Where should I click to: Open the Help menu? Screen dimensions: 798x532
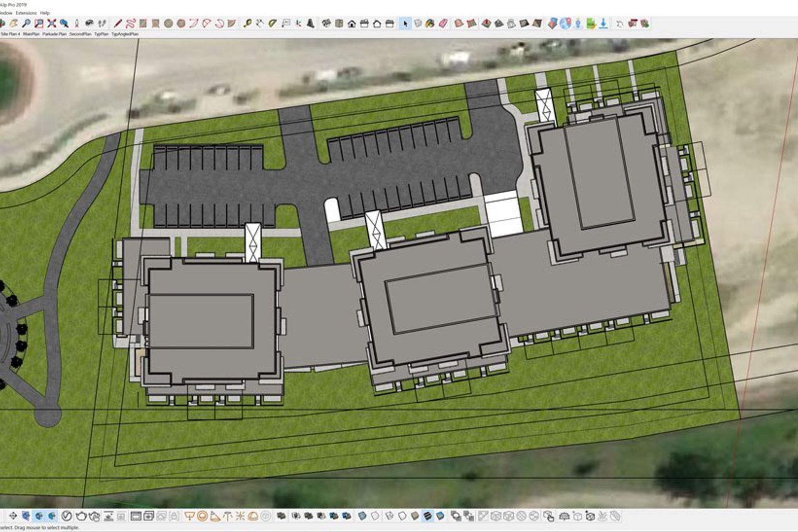[x=45, y=13]
